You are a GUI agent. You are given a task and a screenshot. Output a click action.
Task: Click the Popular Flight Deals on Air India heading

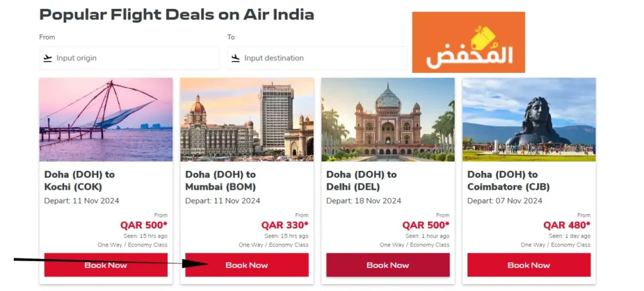click(x=177, y=15)
